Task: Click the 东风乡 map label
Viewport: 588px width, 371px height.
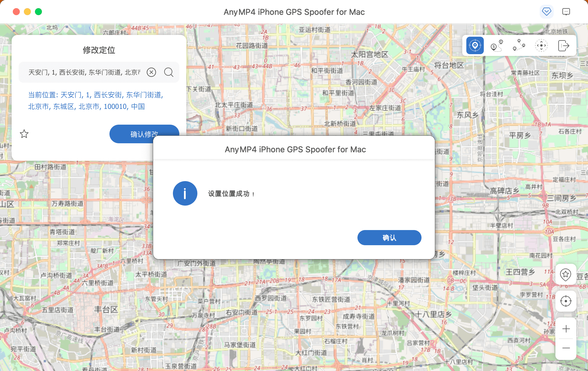Action: (467, 115)
